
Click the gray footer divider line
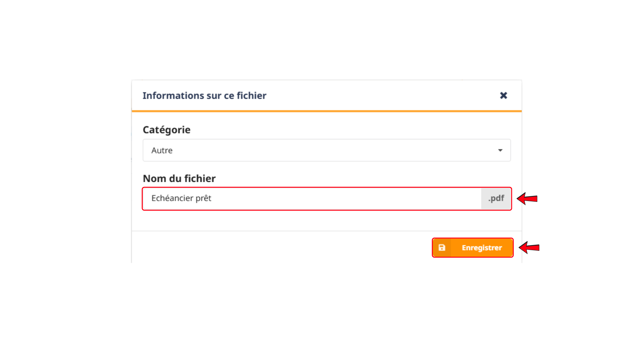point(327,231)
